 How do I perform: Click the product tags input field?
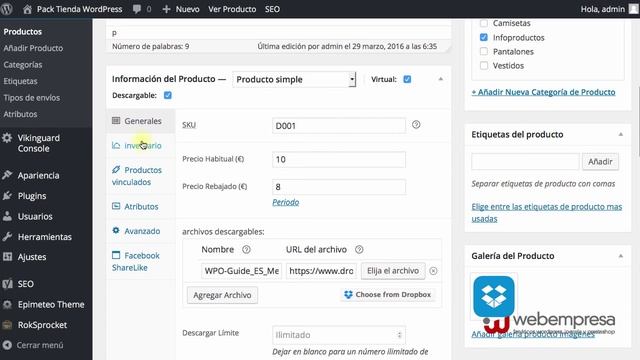point(525,162)
